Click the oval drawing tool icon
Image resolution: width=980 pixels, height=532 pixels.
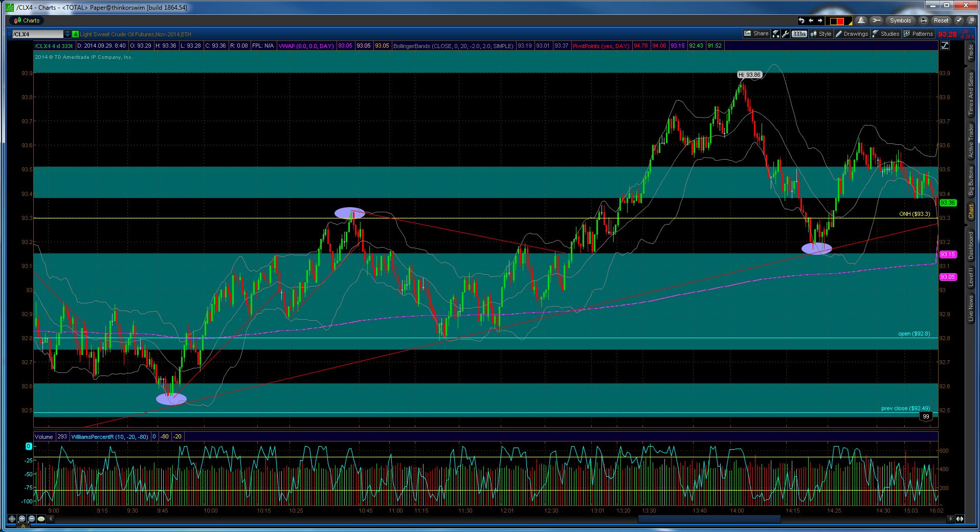[x=41, y=519]
